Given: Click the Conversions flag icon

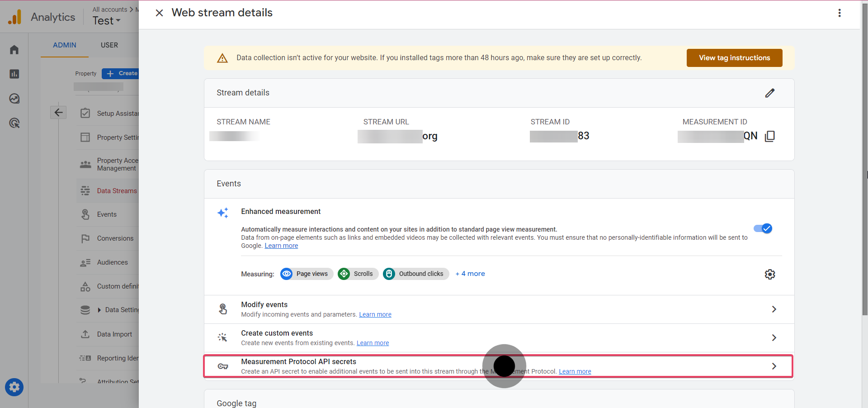Looking at the screenshot, I should [85, 238].
